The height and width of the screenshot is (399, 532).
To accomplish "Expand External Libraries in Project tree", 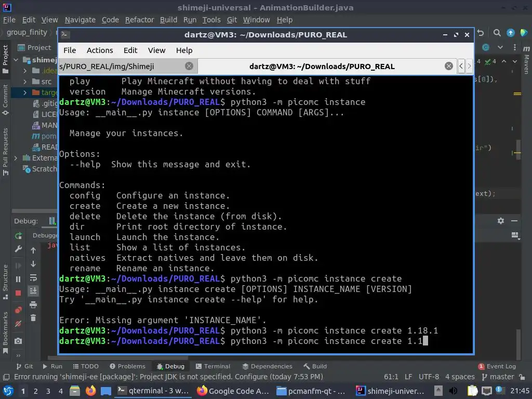I will [x=16, y=158].
